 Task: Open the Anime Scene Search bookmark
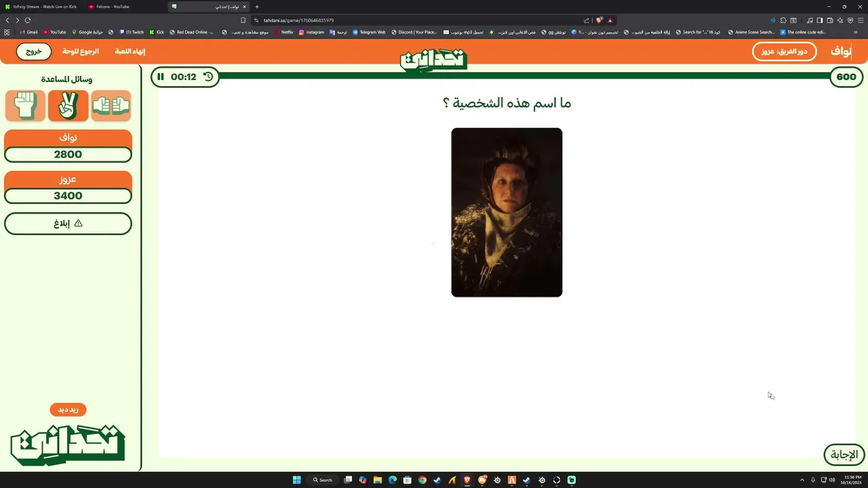point(751,32)
